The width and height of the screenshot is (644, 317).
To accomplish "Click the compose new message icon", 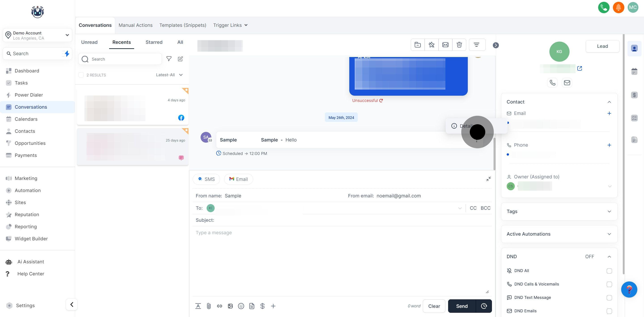I will [x=180, y=59].
